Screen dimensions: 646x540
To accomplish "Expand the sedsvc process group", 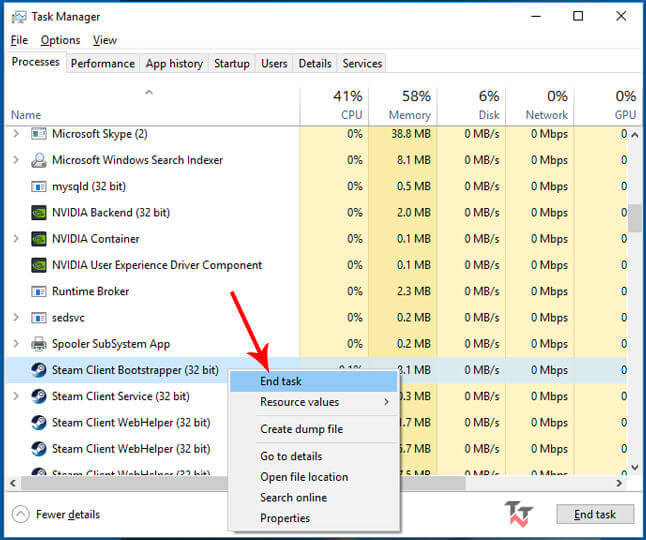I will coord(16,317).
